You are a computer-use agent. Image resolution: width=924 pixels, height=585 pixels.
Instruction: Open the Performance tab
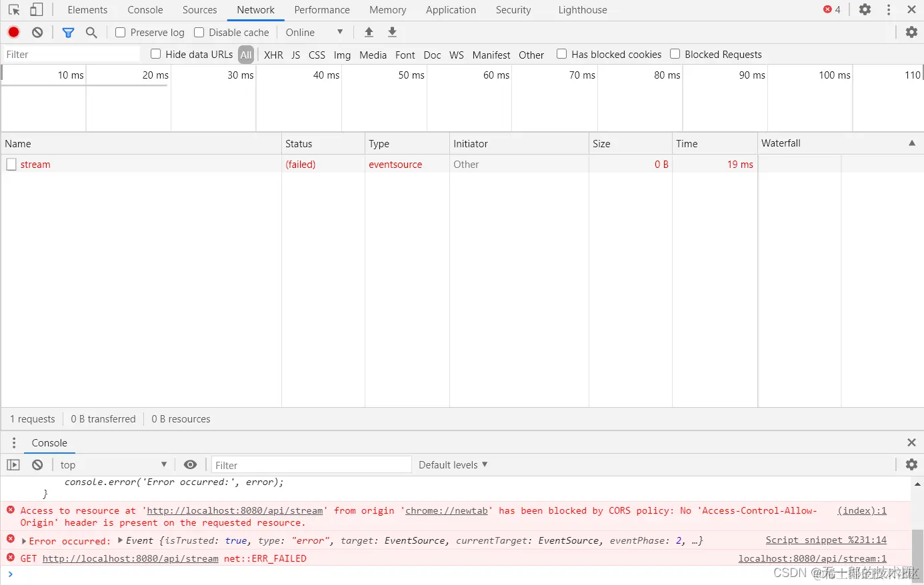coord(322,10)
